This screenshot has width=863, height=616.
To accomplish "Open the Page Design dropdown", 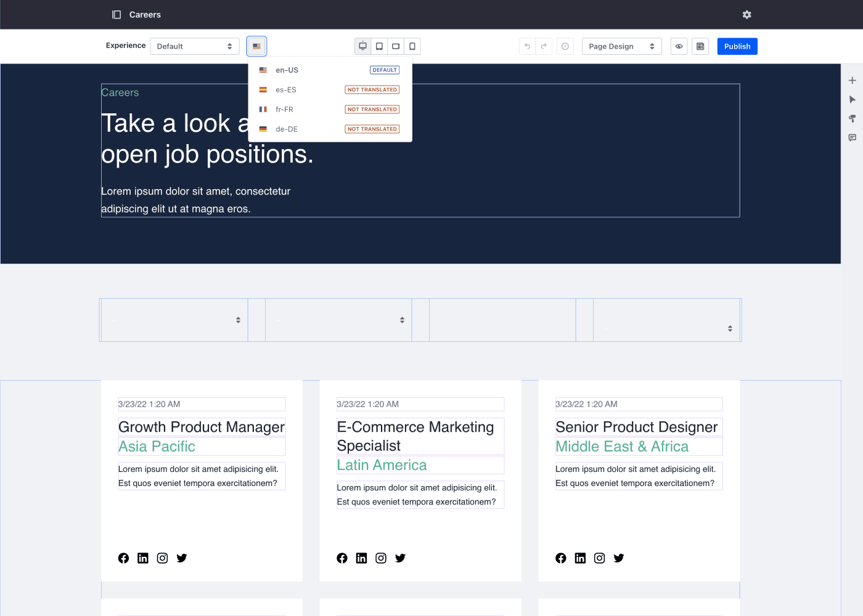I will click(621, 46).
